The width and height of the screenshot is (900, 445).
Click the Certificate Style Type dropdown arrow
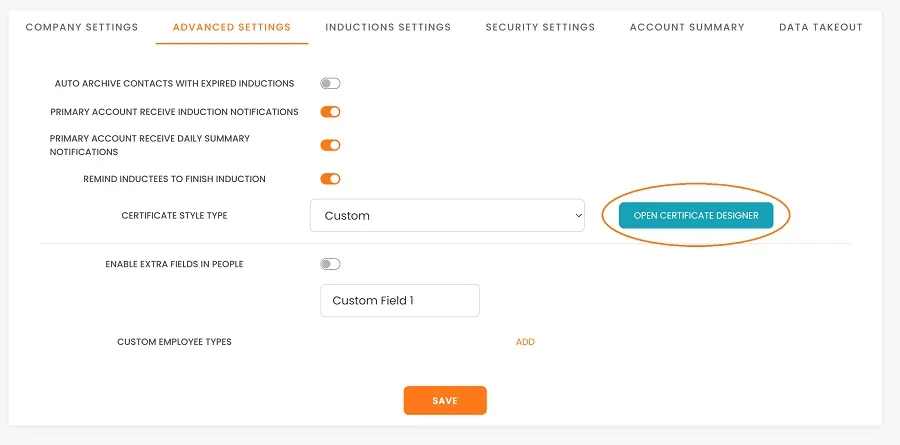pyautogui.click(x=577, y=215)
